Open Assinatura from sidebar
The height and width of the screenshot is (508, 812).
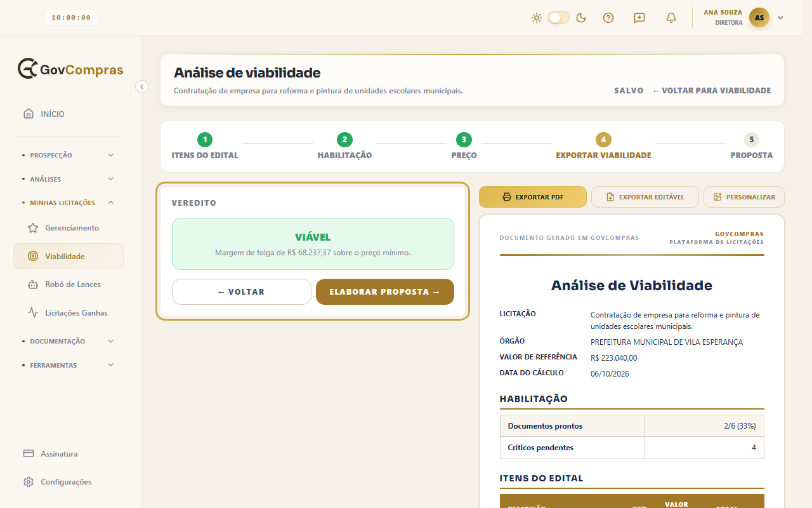point(69,454)
